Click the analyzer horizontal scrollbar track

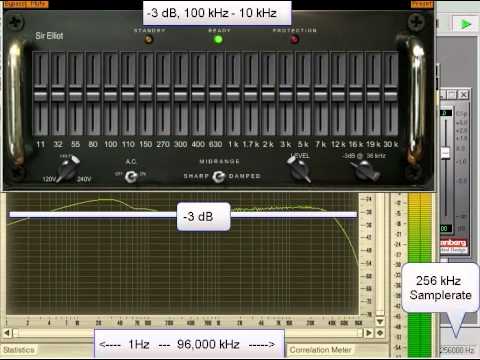pyautogui.click(x=188, y=333)
